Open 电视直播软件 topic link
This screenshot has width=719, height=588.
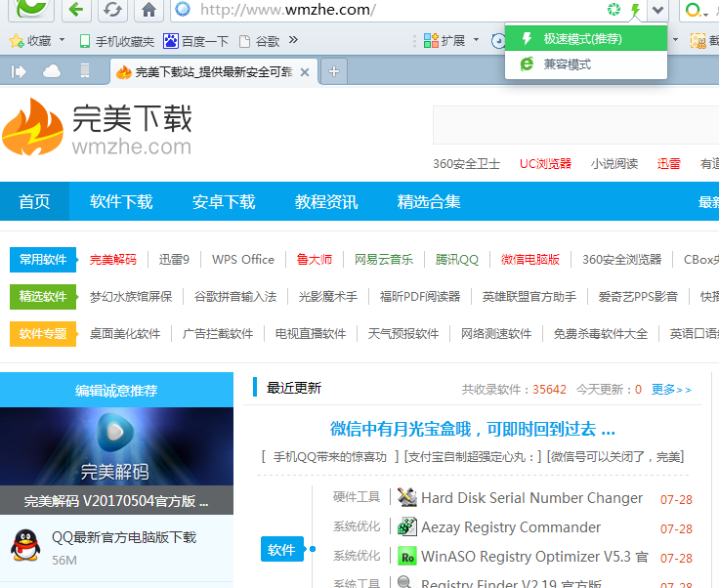(x=311, y=334)
